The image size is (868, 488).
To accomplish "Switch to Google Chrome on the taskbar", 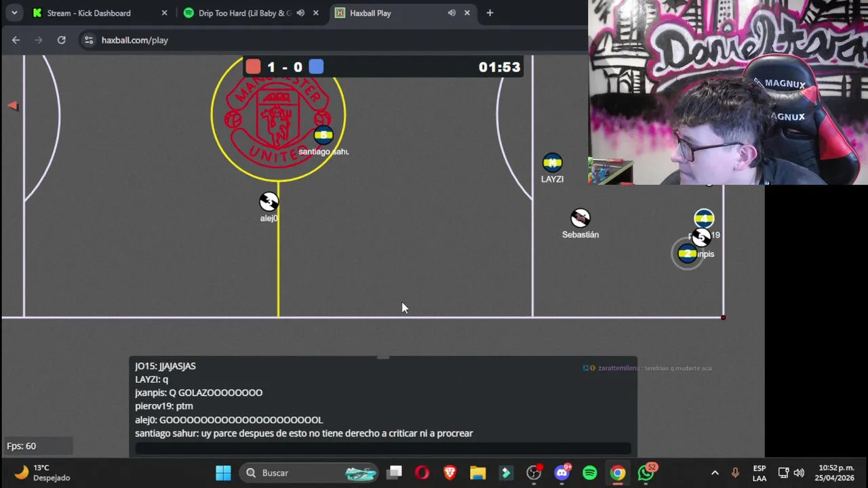I will [x=617, y=472].
